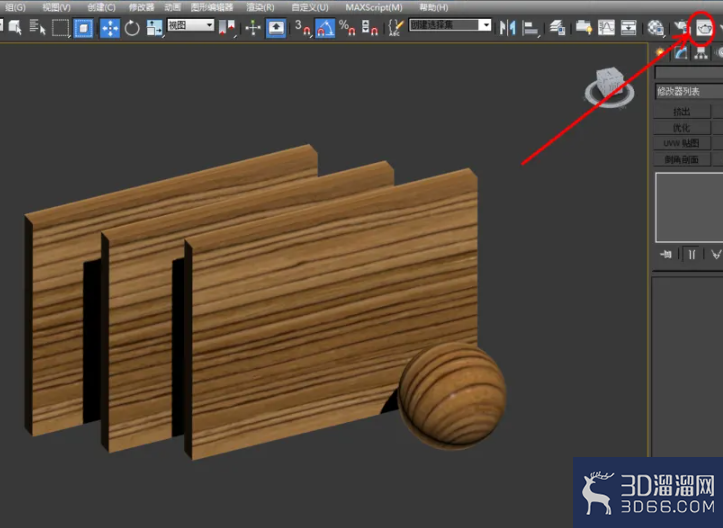Apply the 挤出 modifier button
This screenshot has width=723, height=528.
(x=682, y=112)
